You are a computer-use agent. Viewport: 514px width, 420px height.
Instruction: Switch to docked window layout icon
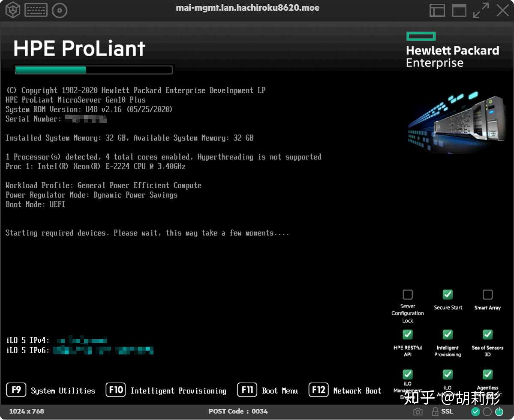click(437, 10)
